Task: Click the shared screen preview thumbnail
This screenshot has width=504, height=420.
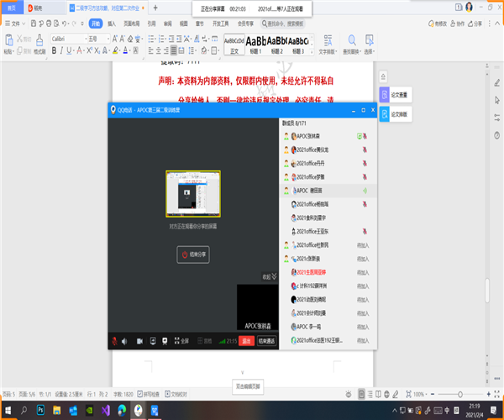Action: (x=192, y=193)
